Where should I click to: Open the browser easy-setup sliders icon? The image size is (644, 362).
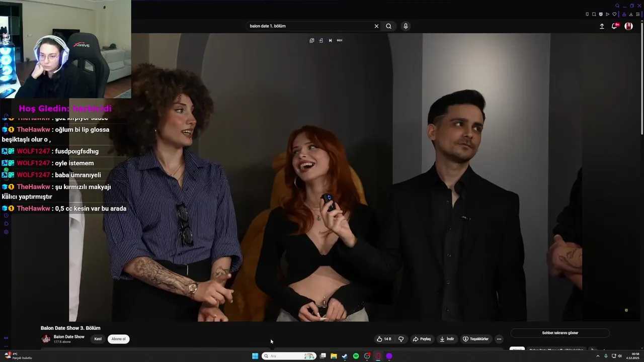638,14
